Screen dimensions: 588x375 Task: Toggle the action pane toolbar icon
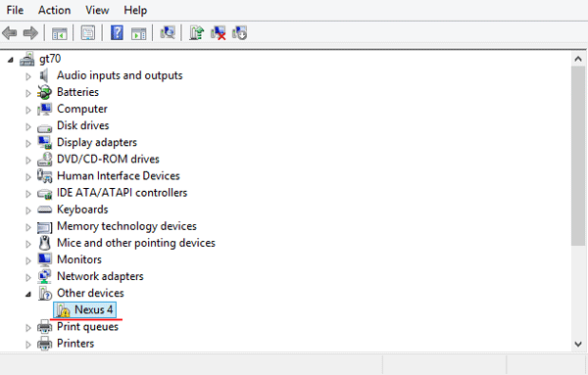[139, 33]
